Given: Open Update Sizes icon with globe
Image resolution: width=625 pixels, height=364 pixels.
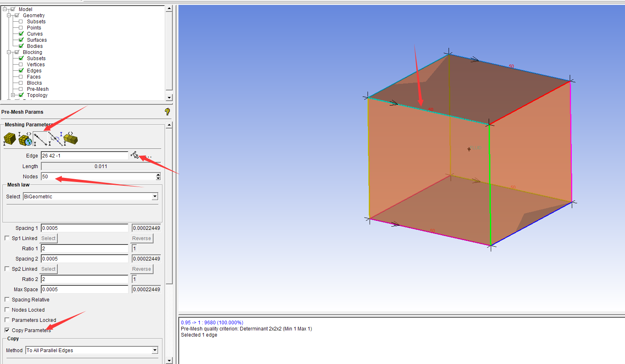Looking at the screenshot, I should (25, 139).
